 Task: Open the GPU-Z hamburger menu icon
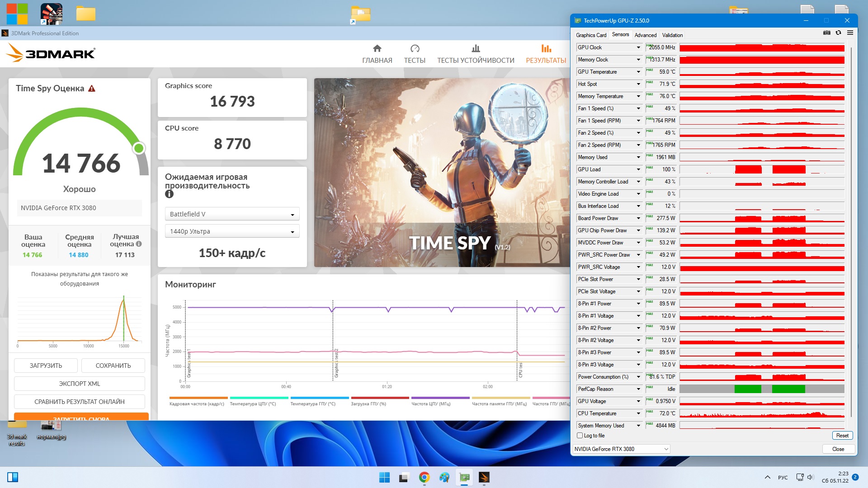(850, 33)
